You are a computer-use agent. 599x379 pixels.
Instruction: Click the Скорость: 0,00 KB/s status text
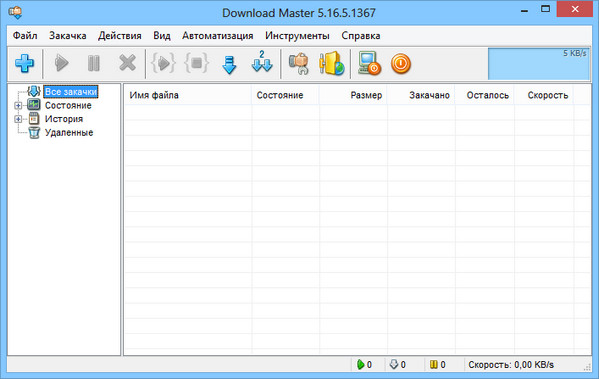tap(511, 365)
